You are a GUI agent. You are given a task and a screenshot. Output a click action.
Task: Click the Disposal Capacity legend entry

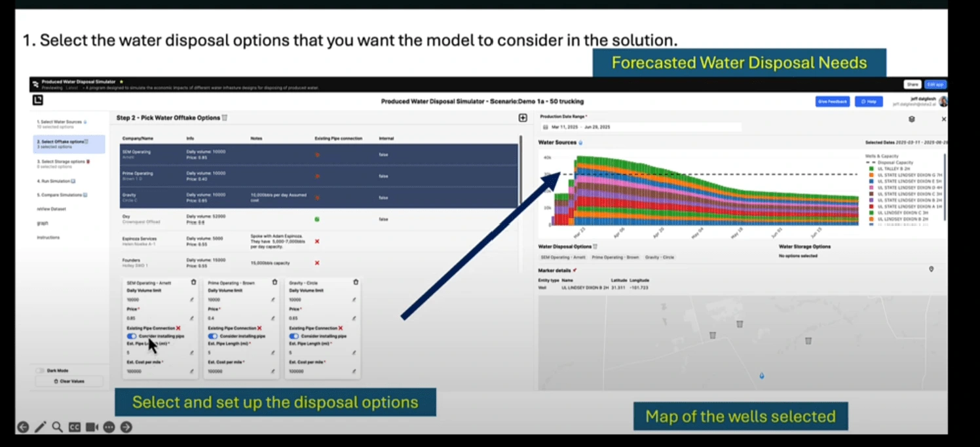click(x=890, y=163)
